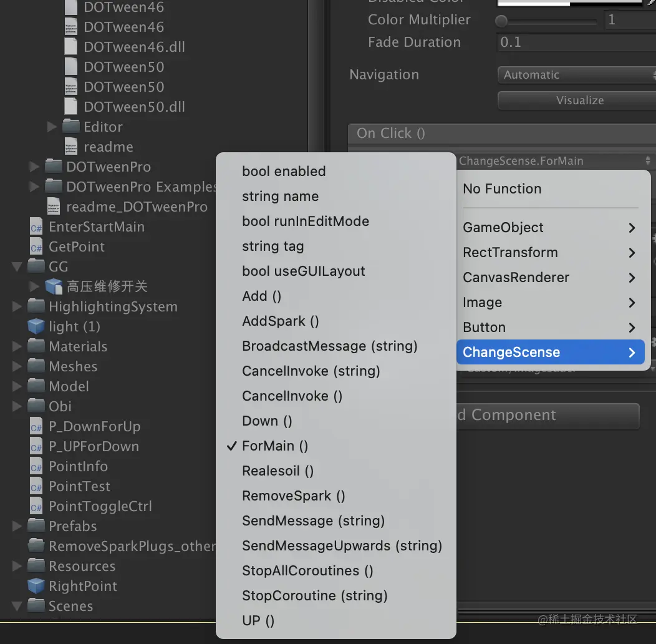Choose the Realesoil () function
Image resolution: width=656 pixels, height=644 pixels.
click(x=336, y=471)
